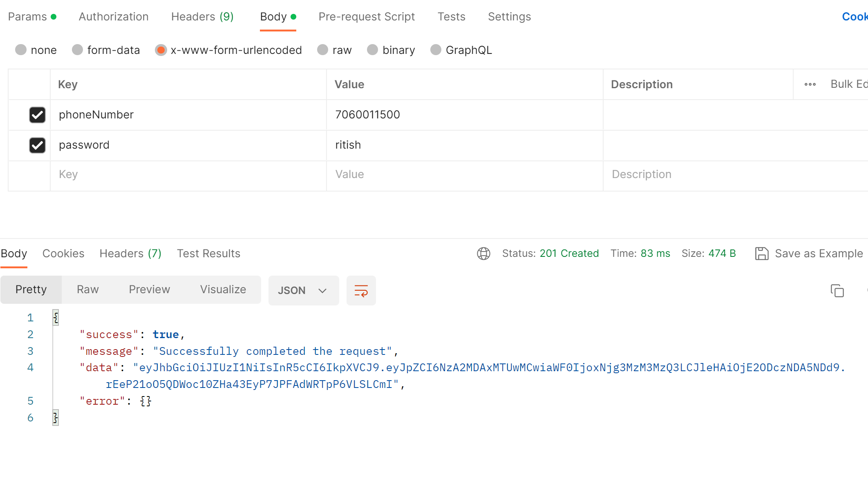The image size is (868, 499).
Task: Click the line-wrap icon beside JSON dropdown
Action: 361,290
